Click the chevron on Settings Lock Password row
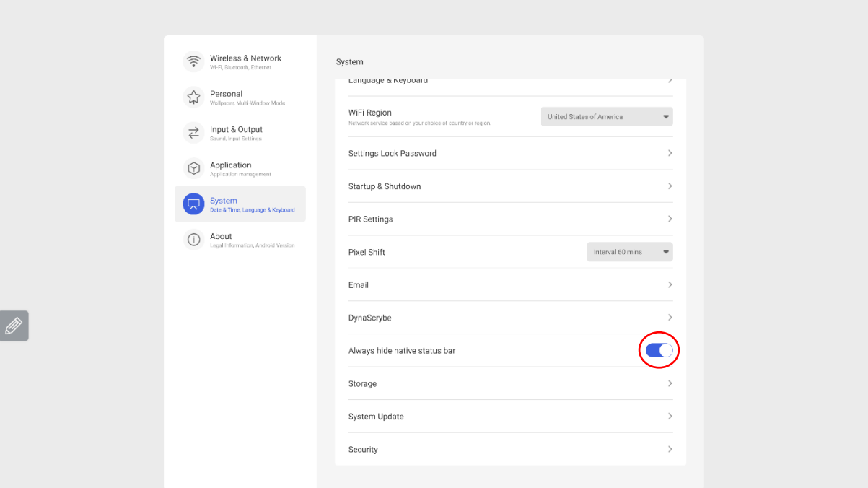 670,153
